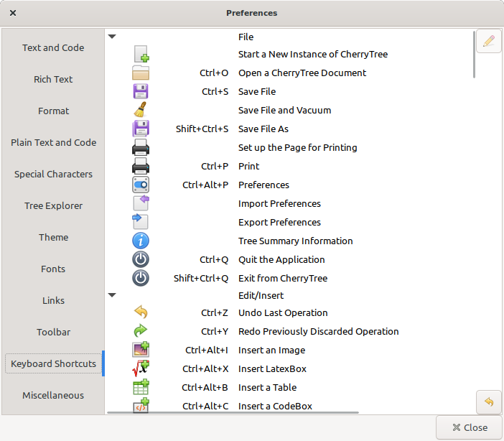Collapse the File section
Screen dimensions: 504x441
[112, 37]
